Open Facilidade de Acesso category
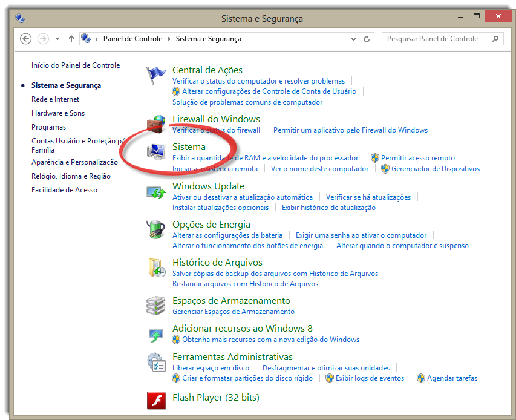Screen dimensions: 516x420 [x=64, y=190]
